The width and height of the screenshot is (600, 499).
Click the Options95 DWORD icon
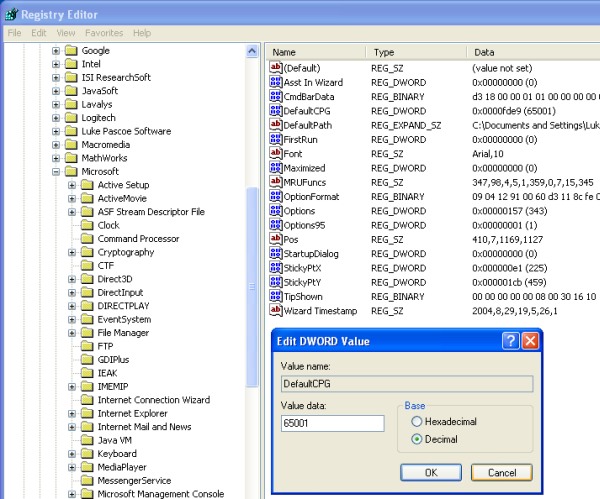click(x=276, y=225)
